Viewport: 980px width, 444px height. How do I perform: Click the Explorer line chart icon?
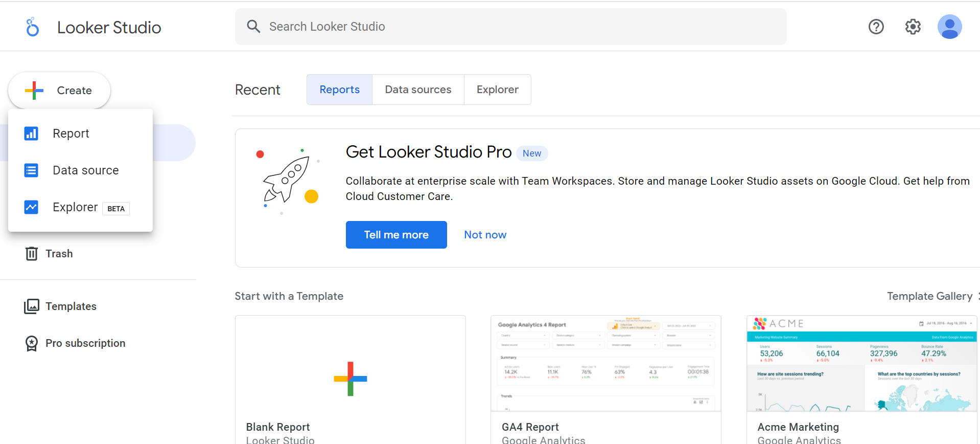31,207
